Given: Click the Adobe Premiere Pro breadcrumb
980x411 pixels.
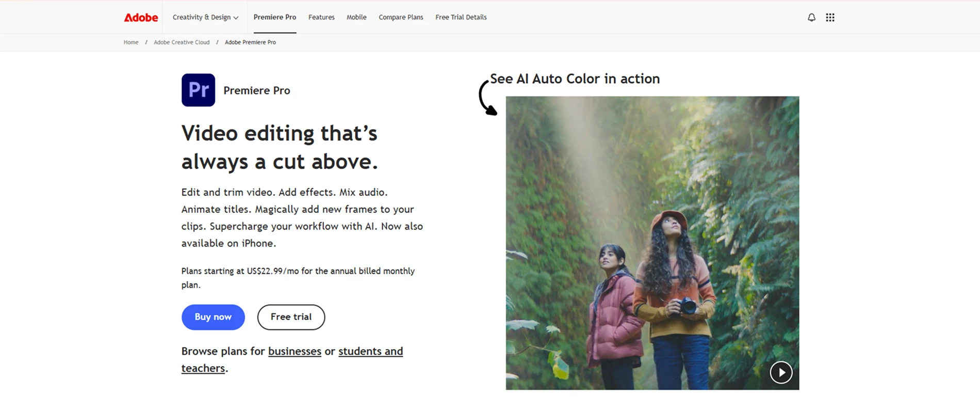Looking at the screenshot, I should click(250, 42).
